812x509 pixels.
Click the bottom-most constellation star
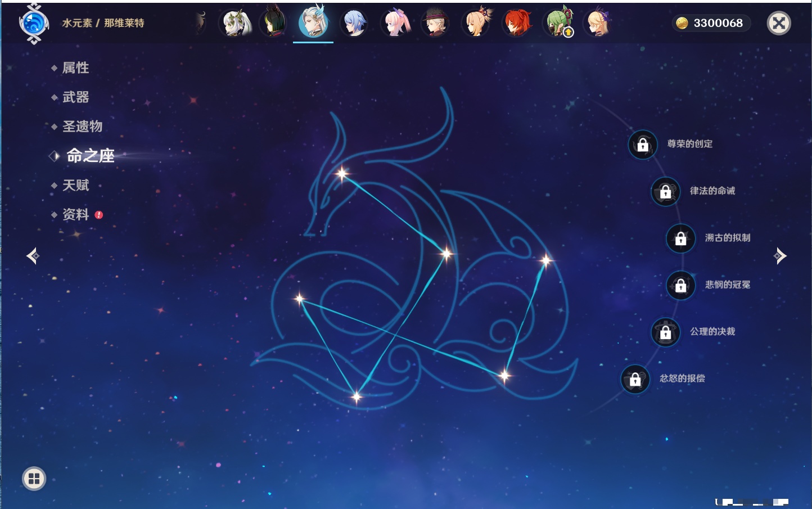click(x=357, y=397)
